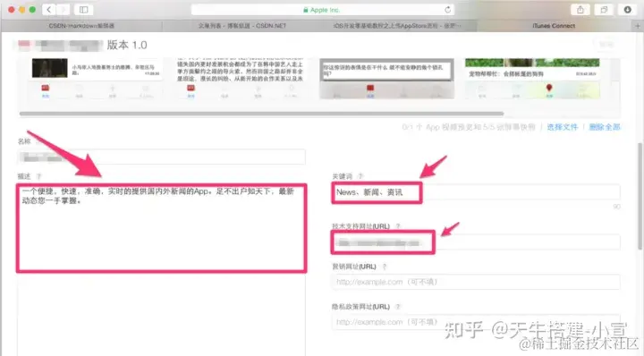Focus the 关键词 keywords field
The image size is (644, 356).
[x=476, y=192]
